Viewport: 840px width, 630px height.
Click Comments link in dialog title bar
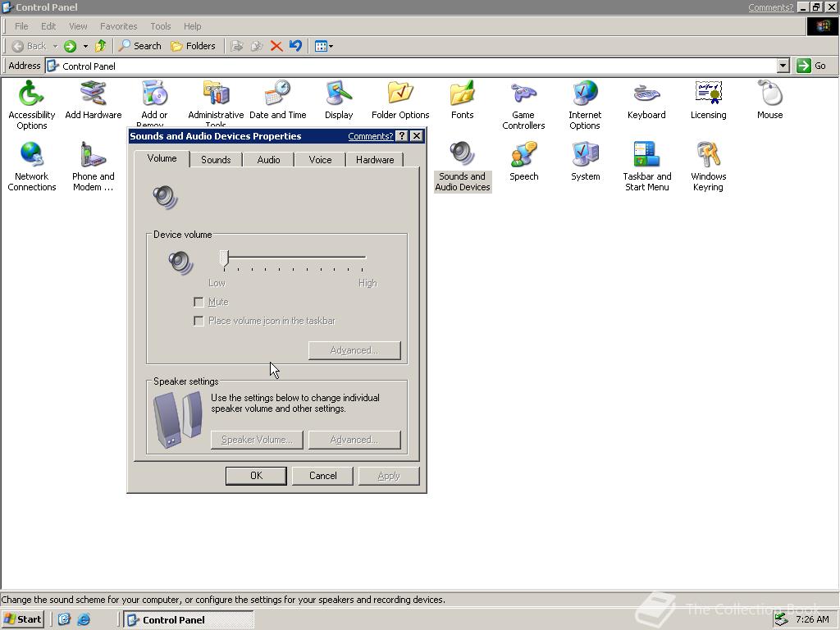370,136
